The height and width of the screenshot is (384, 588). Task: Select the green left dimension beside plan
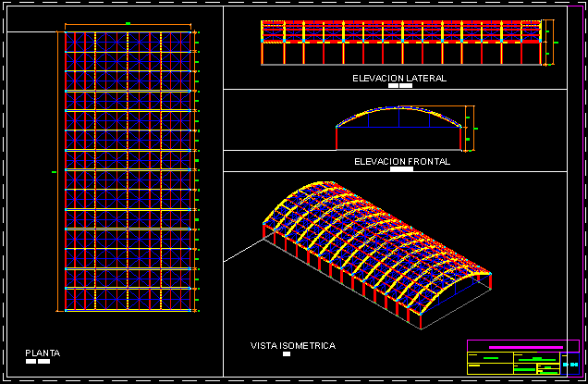(55, 172)
